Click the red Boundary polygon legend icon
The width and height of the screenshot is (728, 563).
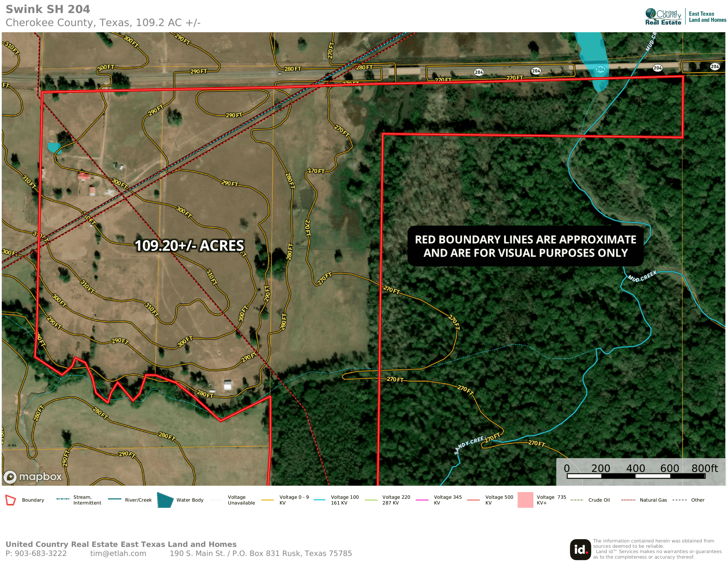click(x=11, y=500)
